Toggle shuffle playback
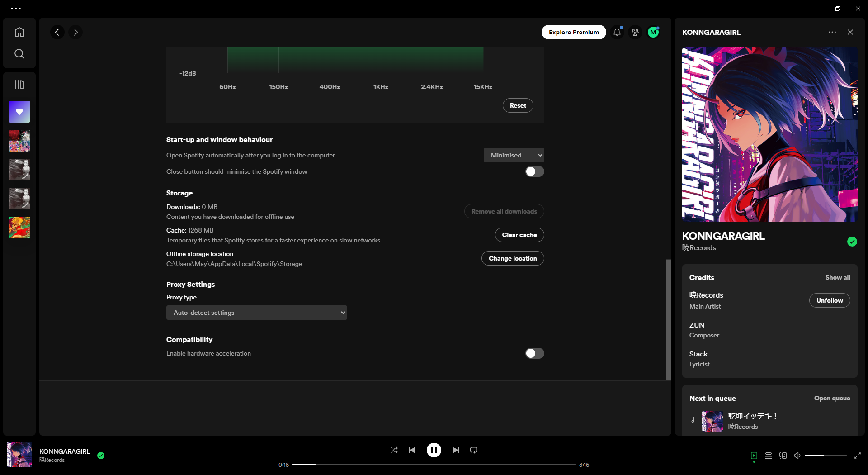The height and width of the screenshot is (475, 868). [x=394, y=450]
